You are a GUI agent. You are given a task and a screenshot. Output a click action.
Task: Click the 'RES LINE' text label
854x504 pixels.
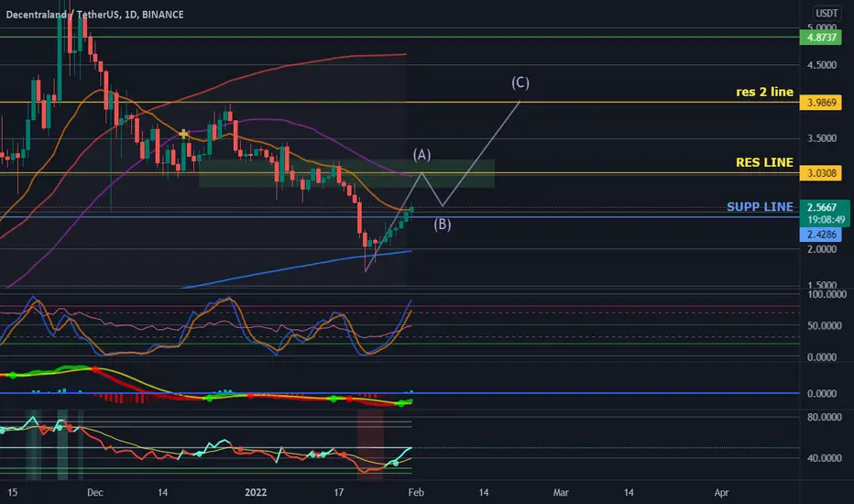(x=765, y=162)
